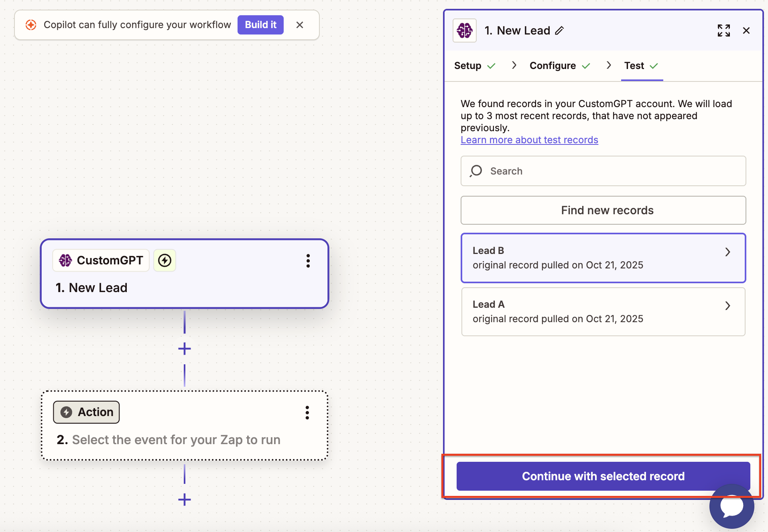The width and height of the screenshot is (768, 532).
Task: Click the Search records field
Action: [603, 171]
